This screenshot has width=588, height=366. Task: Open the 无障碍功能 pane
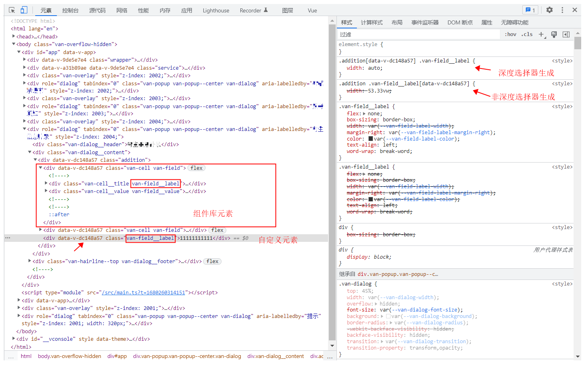[515, 22]
